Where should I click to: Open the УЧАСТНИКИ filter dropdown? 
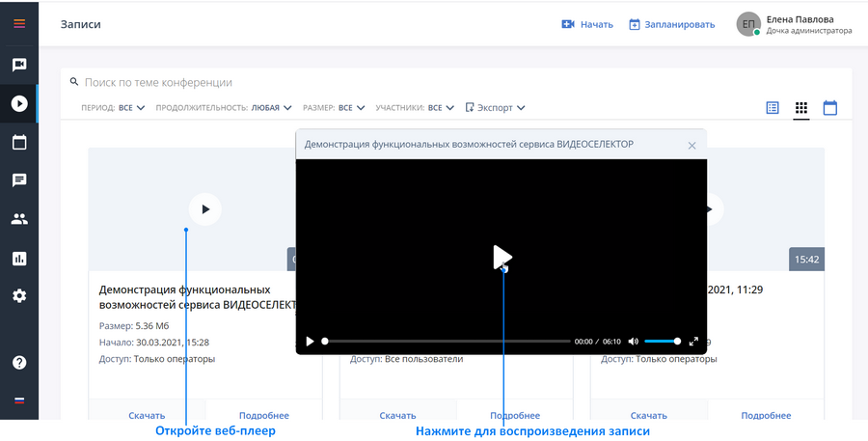(x=415, y=107)
